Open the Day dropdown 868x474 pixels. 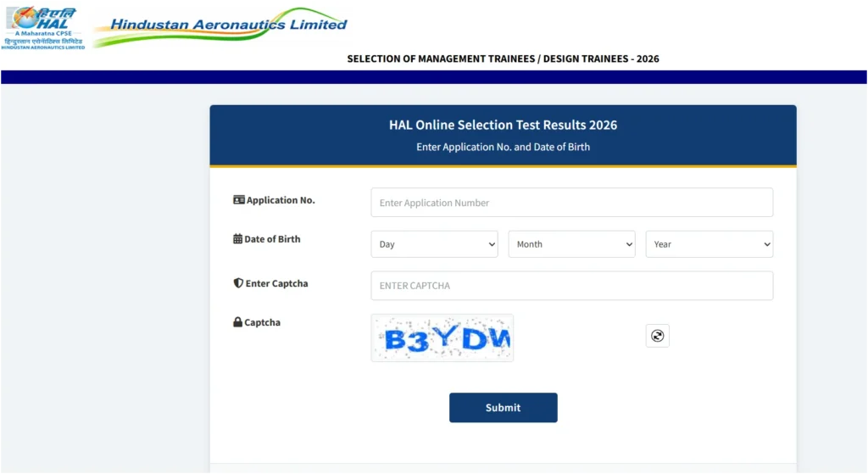[435, 244]
